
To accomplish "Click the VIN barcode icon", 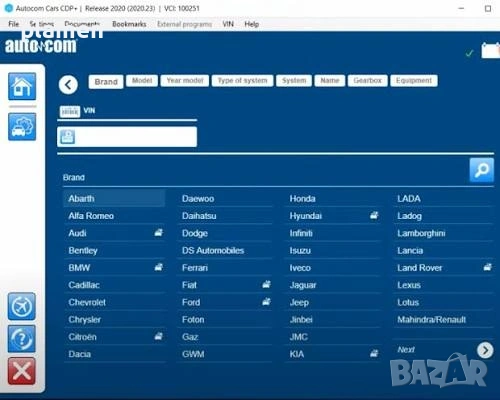I will [70, 111].
